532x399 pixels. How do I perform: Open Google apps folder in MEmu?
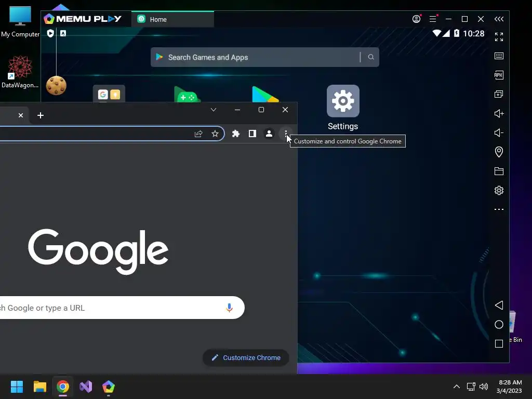109,94
